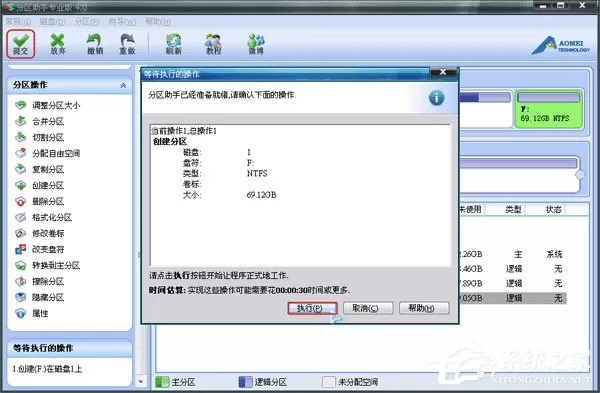Click the 刷新 (Refresh) toolbar icon
600x393 pixels.
click(x=173, y=44)
